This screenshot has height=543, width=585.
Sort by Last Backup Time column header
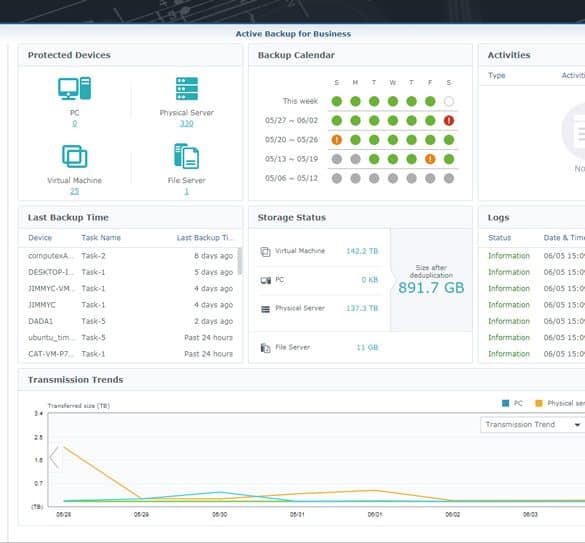(204, 238)
